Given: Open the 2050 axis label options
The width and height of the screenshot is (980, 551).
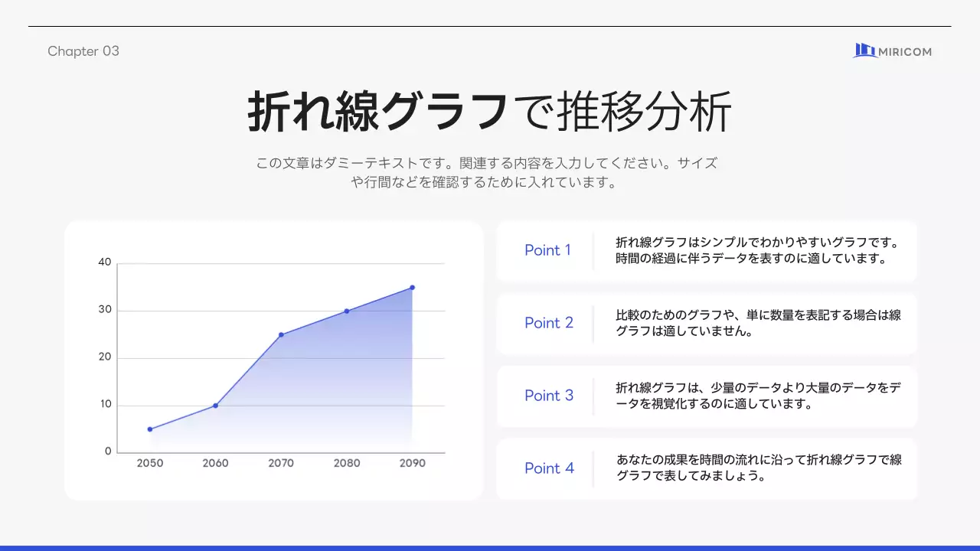Looking at the screenshot, I should tap(150, 462).
